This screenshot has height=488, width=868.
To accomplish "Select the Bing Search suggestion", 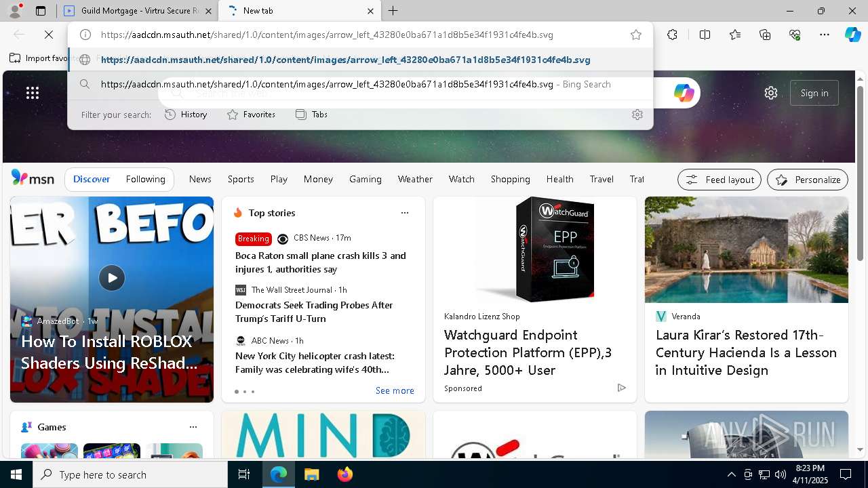I will pos(360,84).
